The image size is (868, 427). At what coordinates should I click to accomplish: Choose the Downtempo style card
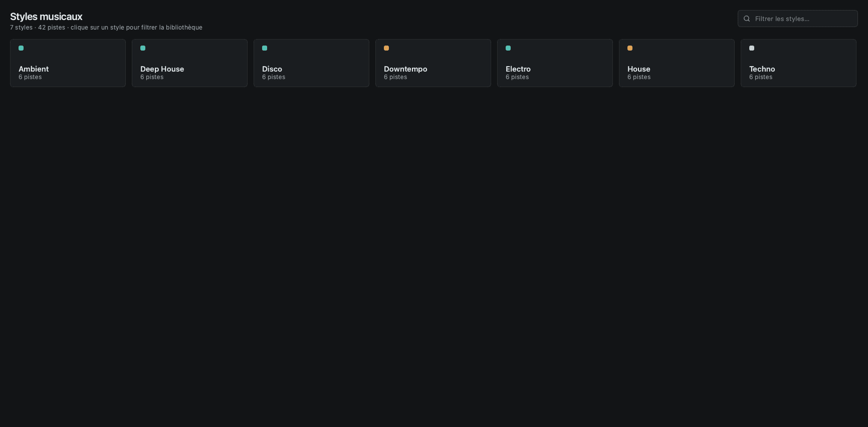(433, 63)
